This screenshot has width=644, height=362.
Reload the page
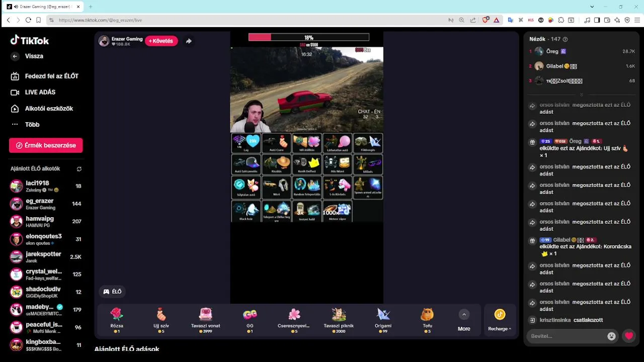28,20
